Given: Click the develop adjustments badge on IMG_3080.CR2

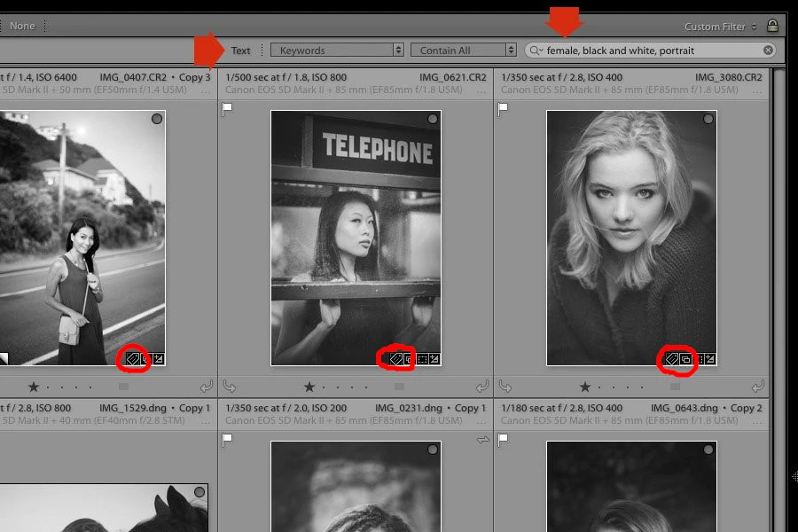Looking at the screenshot, I should [x=710, y=359].
